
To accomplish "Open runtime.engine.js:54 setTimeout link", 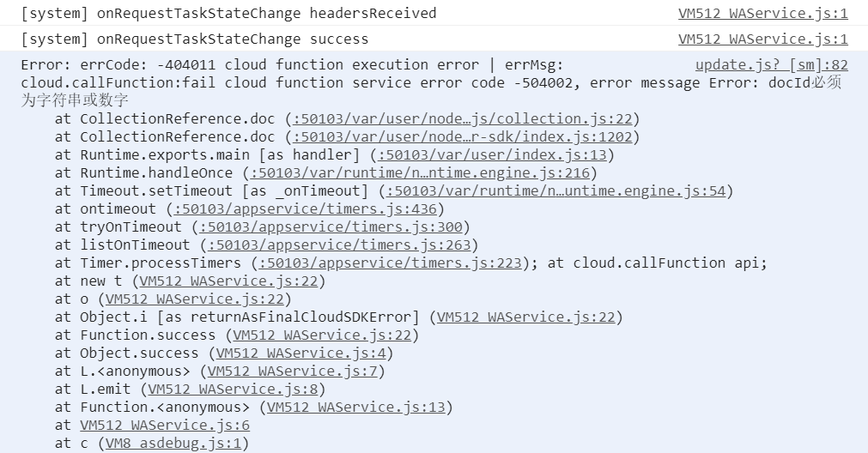I will (x=555, y=190).
